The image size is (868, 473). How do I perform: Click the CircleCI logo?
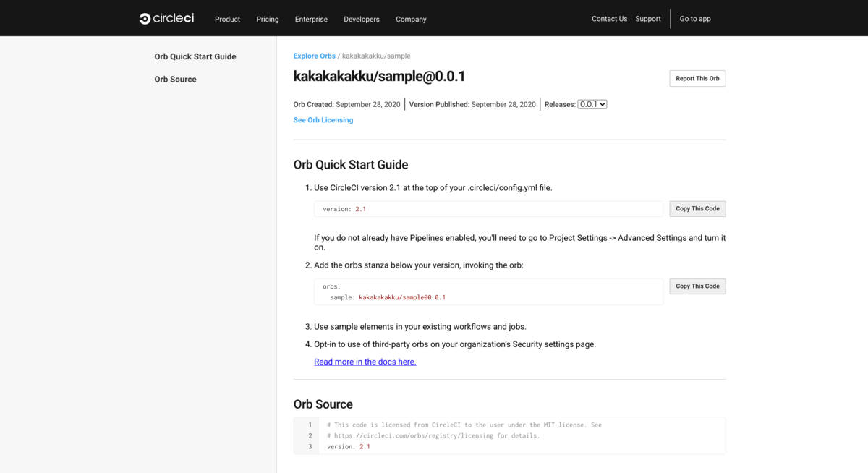click(x=166, y=18)
